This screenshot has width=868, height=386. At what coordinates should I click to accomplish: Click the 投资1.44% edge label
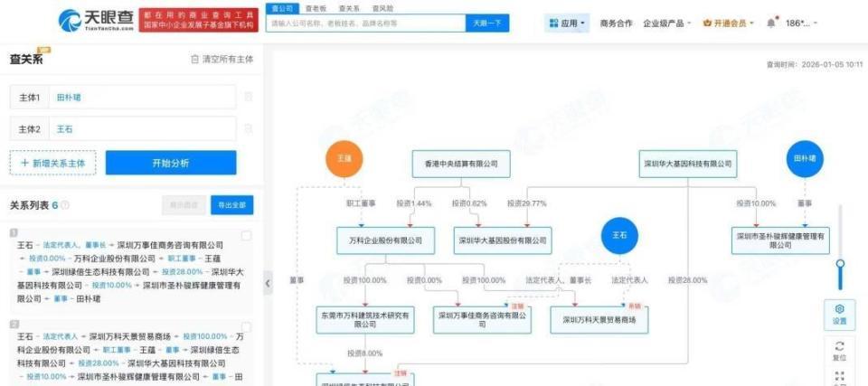coord(413,203)
